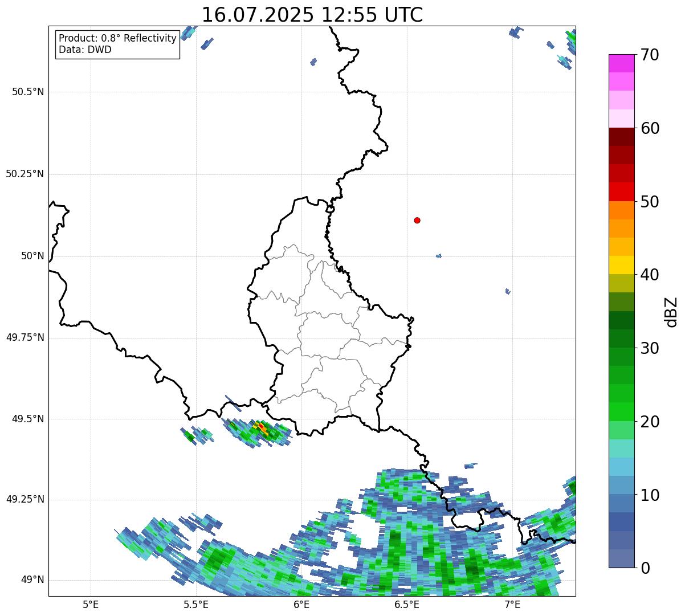Click the latitude label 50°N

click(x=32, y=256)
